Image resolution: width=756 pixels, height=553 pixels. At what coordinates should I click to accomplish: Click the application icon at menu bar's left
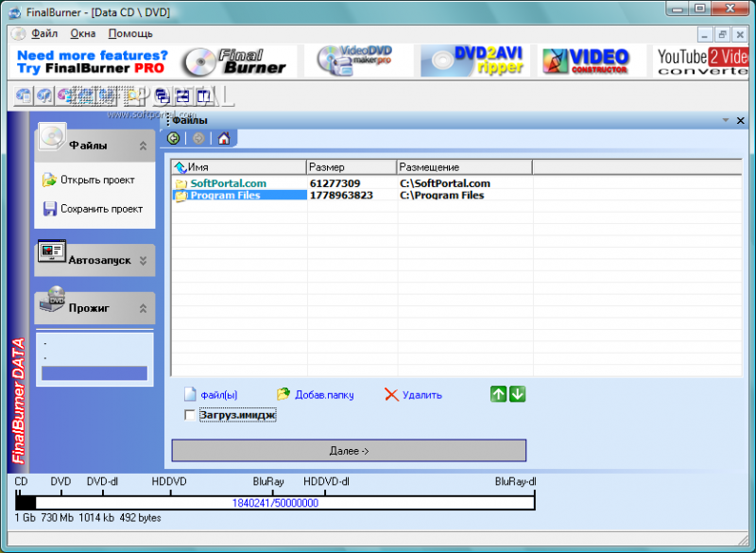pos(18,34)
